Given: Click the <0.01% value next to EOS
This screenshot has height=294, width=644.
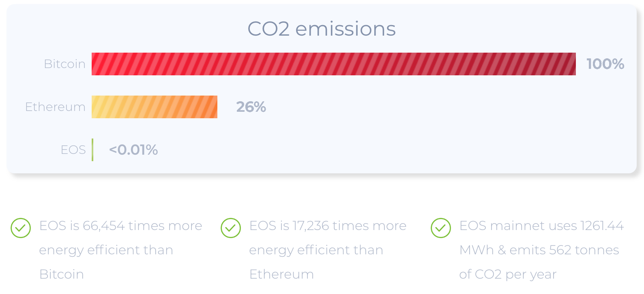Looking at the screenshot, I should (x=133, y=150).
